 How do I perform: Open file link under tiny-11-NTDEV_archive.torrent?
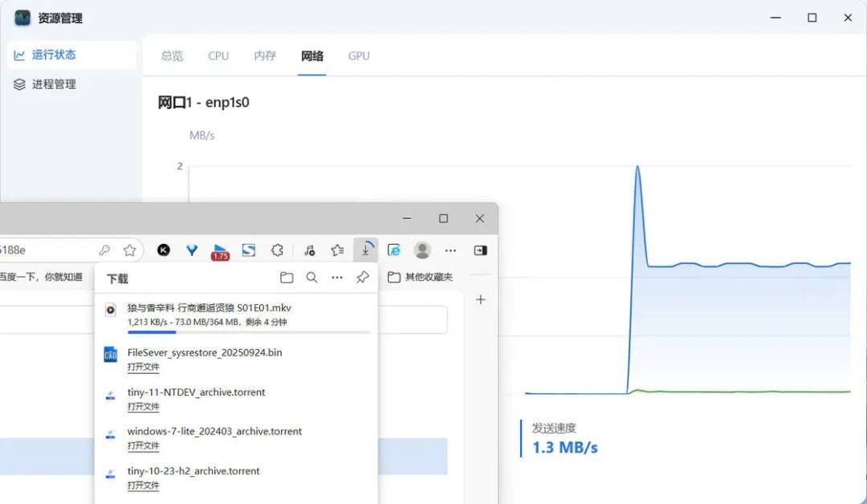[143, 407]
